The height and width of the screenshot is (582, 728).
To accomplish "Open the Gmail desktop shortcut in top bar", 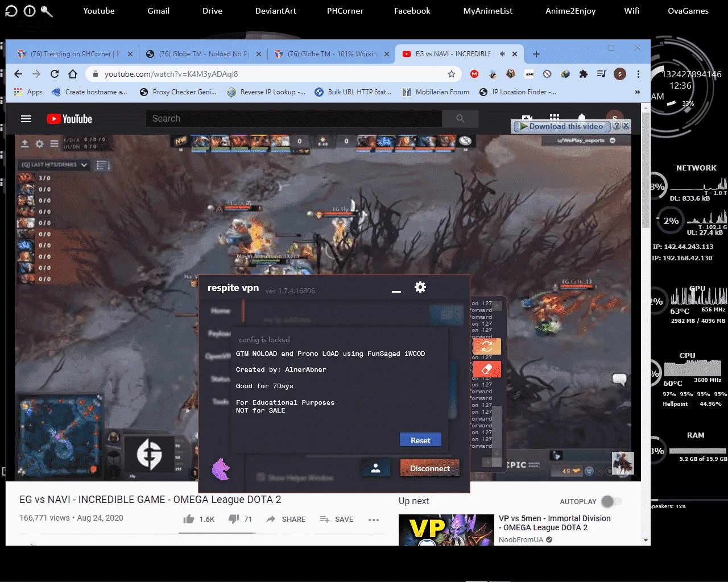I will tap(159, 11).
